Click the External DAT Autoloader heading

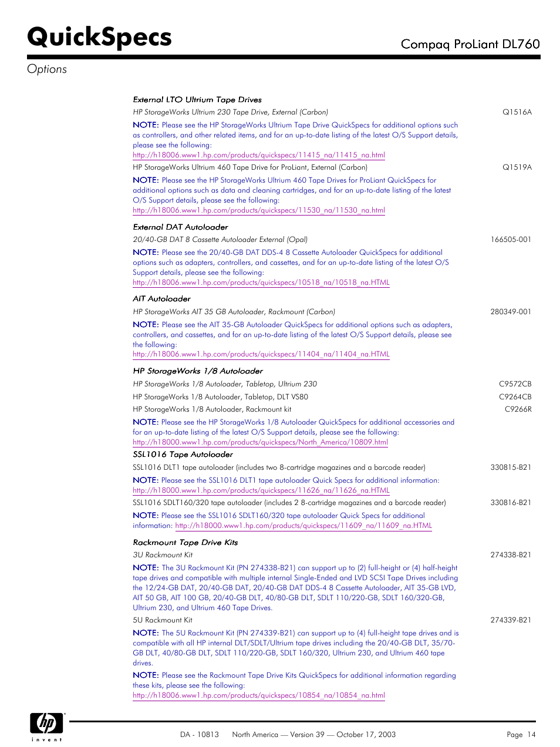coord(180,227)
